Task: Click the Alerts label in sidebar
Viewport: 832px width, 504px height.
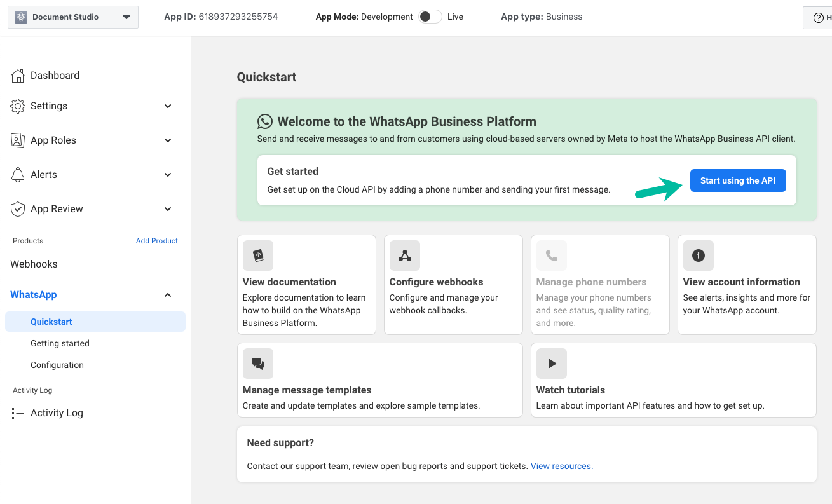Action: 44,175
